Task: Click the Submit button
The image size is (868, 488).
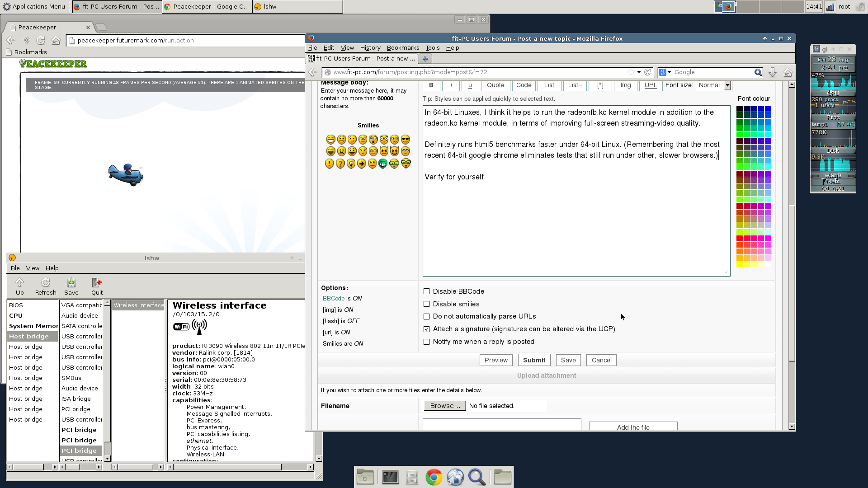Action: [534, 360]
